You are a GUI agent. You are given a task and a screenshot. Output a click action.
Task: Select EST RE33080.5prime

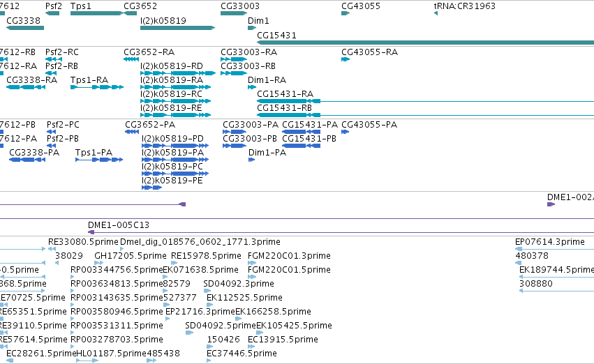(x=83, y=242)
